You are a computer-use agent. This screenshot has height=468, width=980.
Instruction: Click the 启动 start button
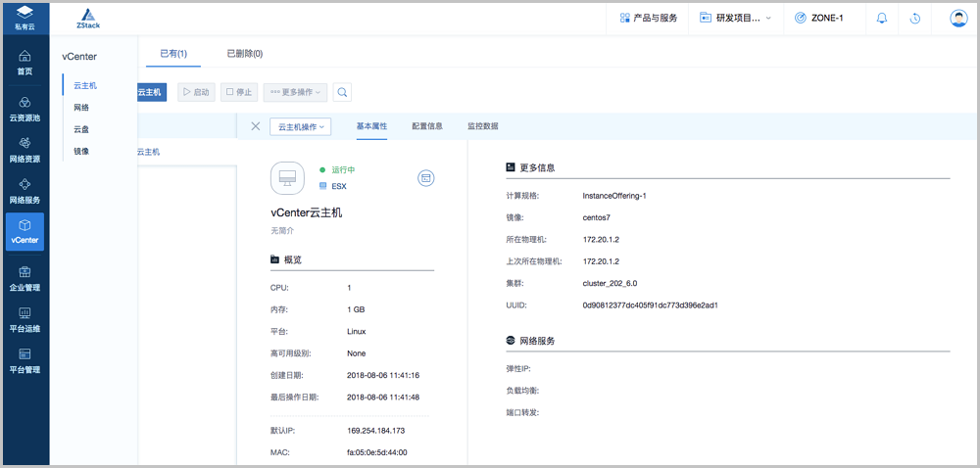click(x=196, y=92)
